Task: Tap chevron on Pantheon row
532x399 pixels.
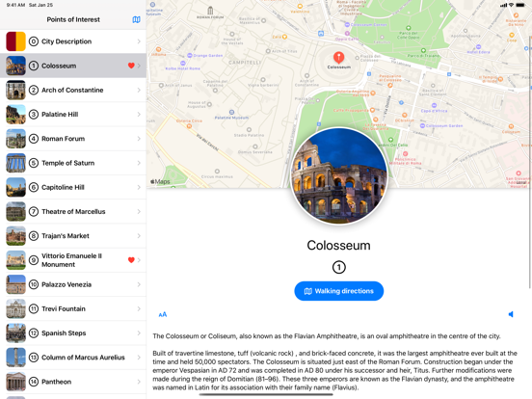Action: coord(139,382)
